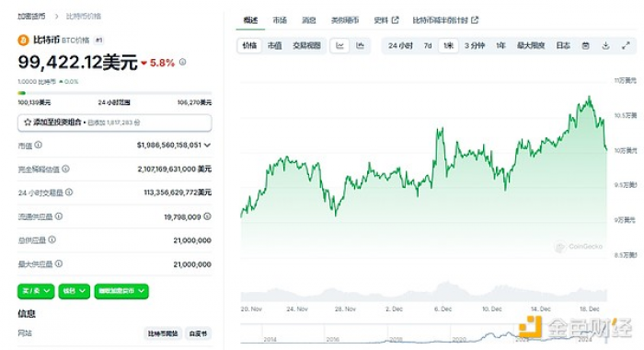Image resolution: width=644 pixels, height=350 pixels.
Task: Click info icon beside 24小时交易量
Action: click(x=69, y=192)
